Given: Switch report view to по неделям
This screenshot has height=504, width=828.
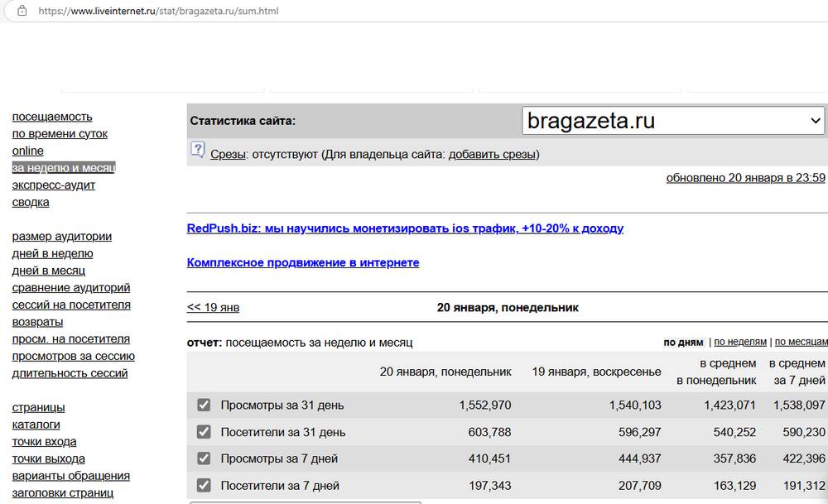Looking at the screenshot, I should click(740, 342).
